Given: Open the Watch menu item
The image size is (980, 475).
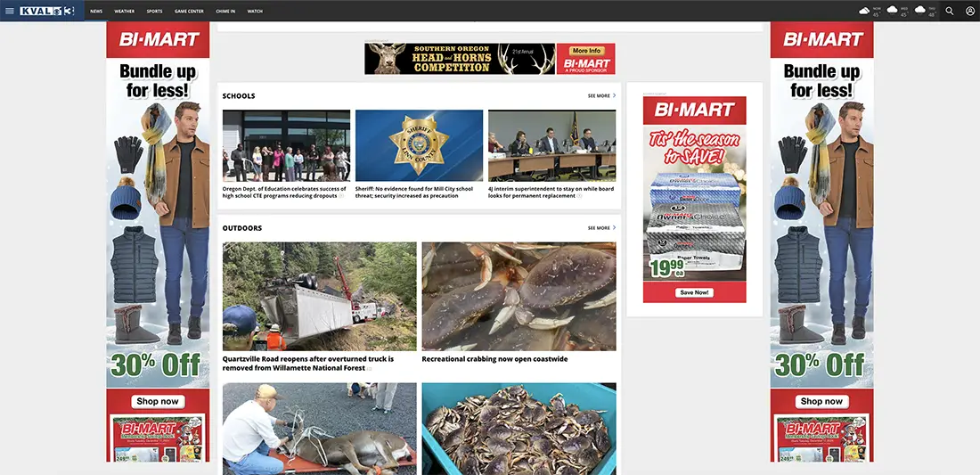Looking at the screenshot, I should point(255,12).
